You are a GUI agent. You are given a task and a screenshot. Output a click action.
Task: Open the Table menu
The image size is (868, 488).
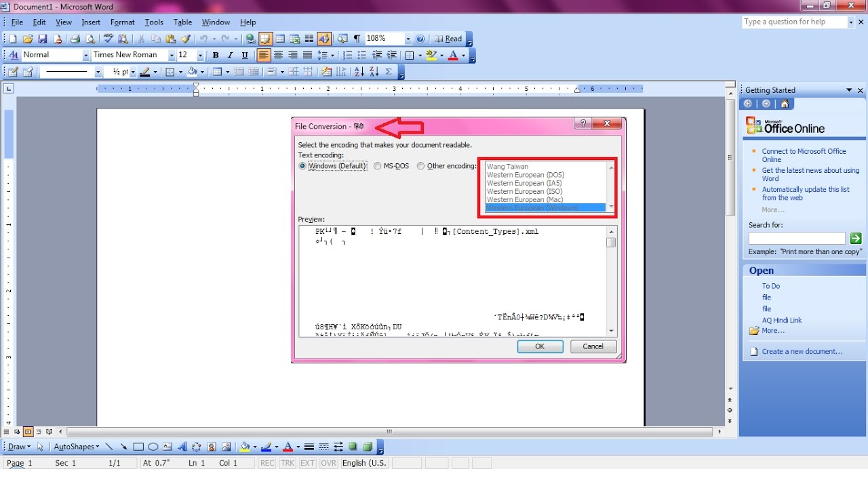182,22
